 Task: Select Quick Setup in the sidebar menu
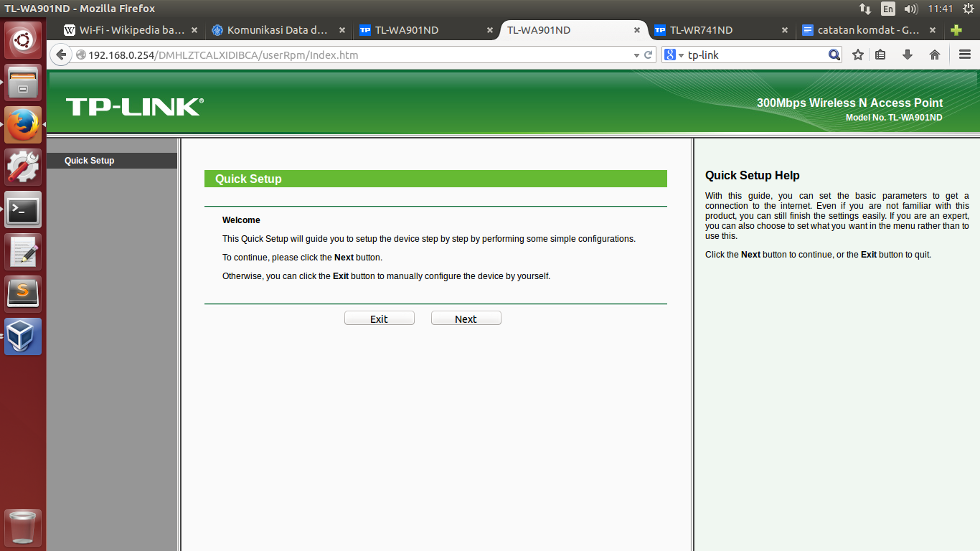(x=111, y=161)
